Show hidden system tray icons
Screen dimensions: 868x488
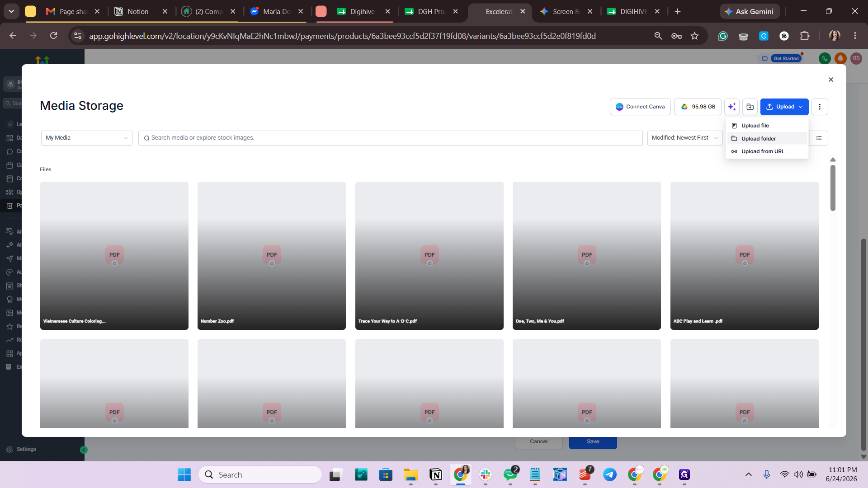click(749, 475)
